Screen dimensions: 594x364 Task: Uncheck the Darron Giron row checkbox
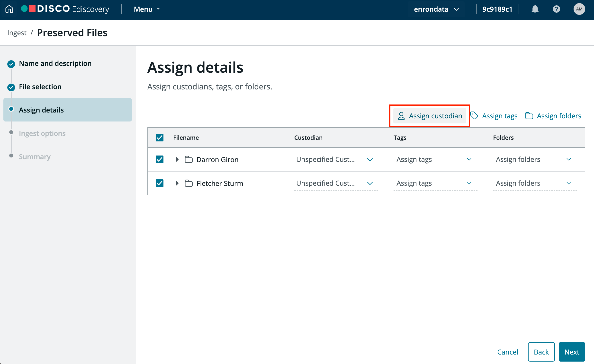[x=160, y=159]
